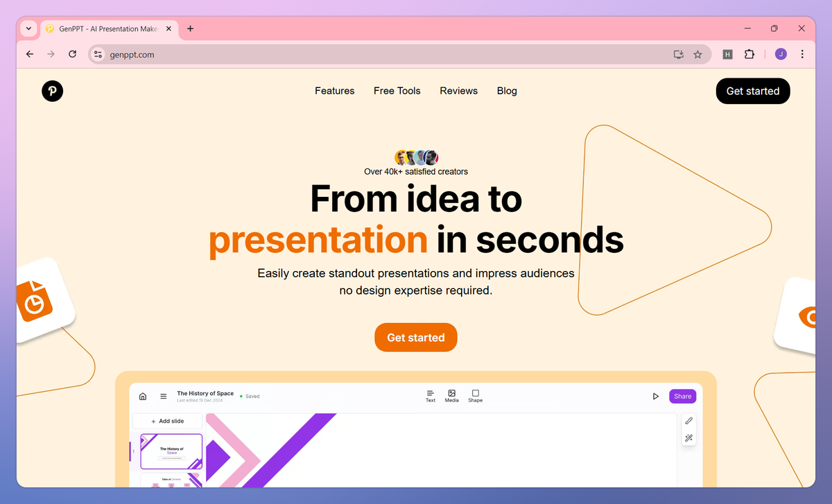Maximize or restore the browser window
Viewport: 832px width, 504px height.
click(x=774, y=28)
